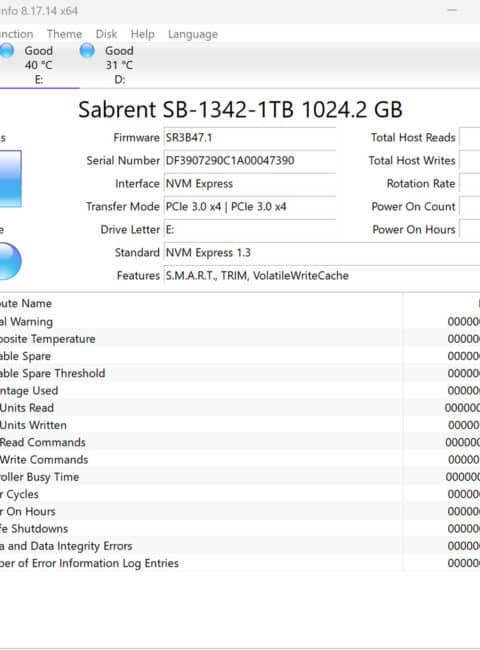
Task: Click the Power On Count label
Action: click(x=413, y=206)
